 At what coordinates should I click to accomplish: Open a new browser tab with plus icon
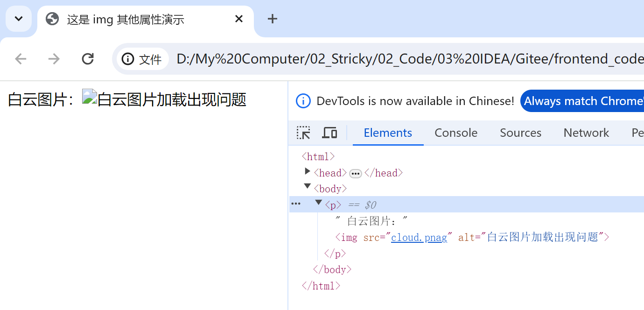(273, 19)
